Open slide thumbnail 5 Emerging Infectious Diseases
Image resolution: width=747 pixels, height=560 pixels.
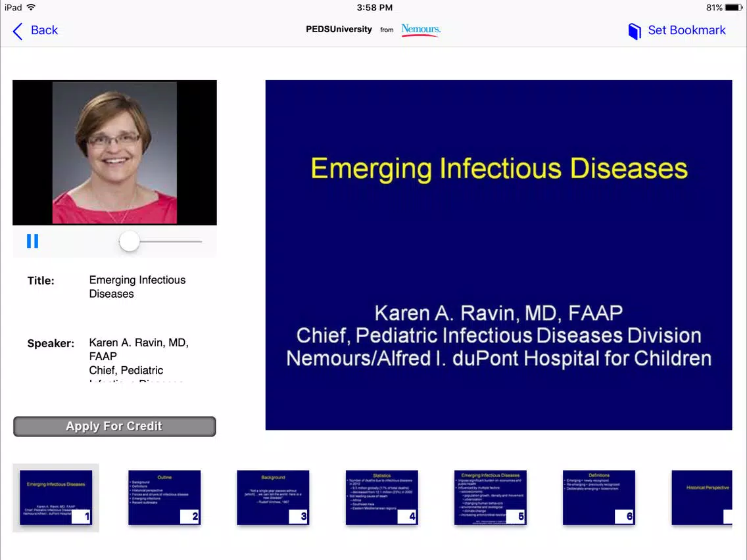pos(491,498)
